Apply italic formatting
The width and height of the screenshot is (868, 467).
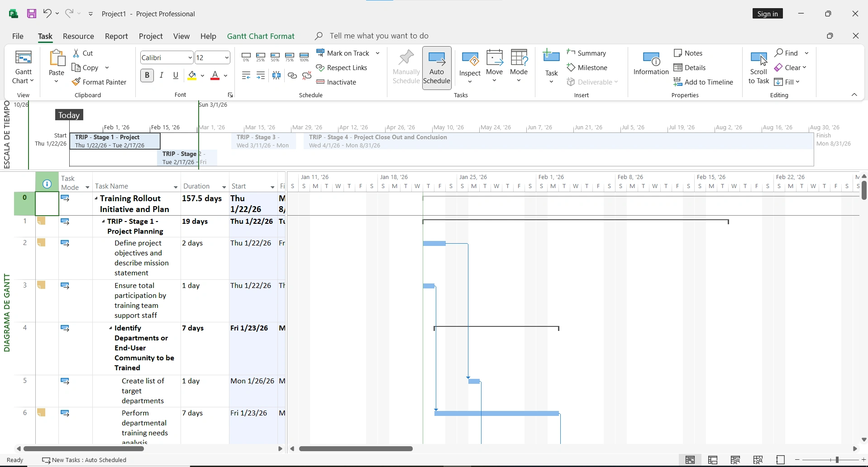pyautogui.click(x=162, y=75)
